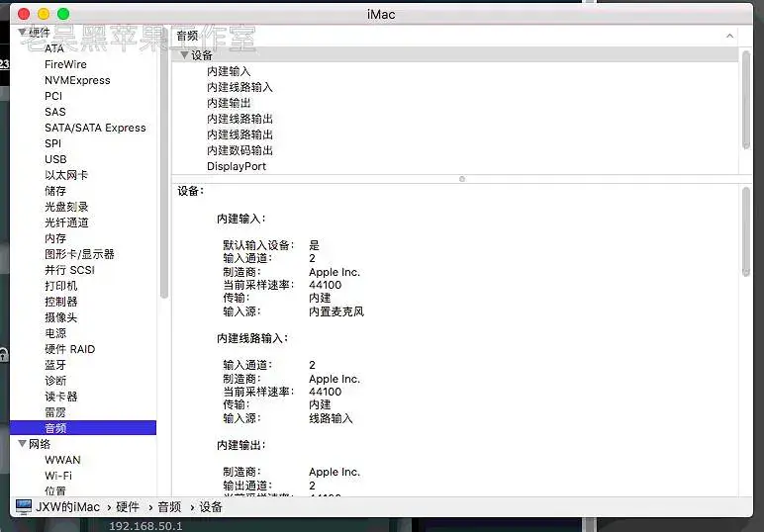This screenshot has width=764, height=532.
Task: Select 硬件 RAID in the sidebar
Action: pos(69,349)
